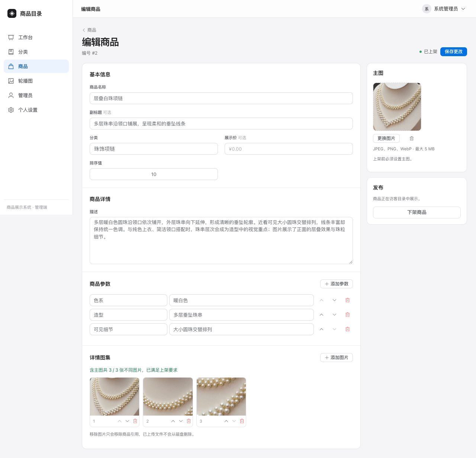
Task: Edit the 可见细节 parameter name field
Action: [x=128, y=329]
